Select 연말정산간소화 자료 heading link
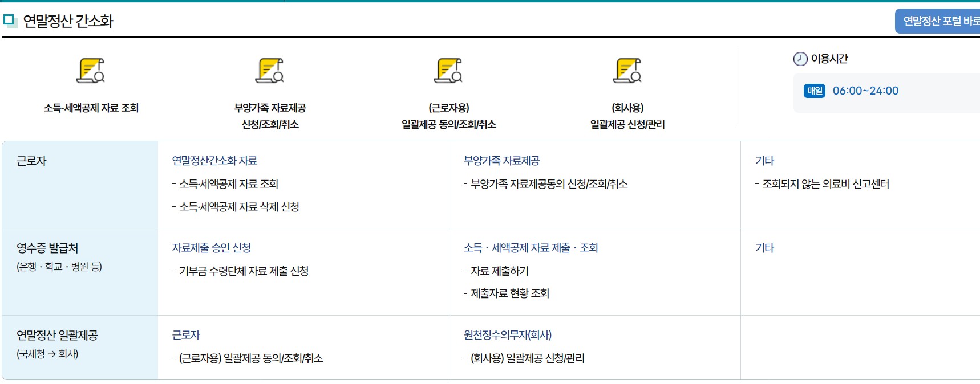 [214, 161]
